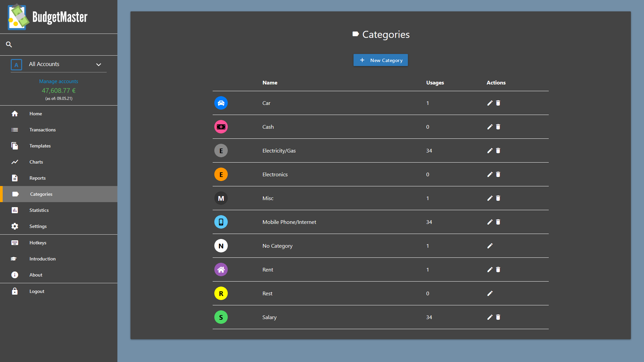Edit the Rest category

pos(490,293)
